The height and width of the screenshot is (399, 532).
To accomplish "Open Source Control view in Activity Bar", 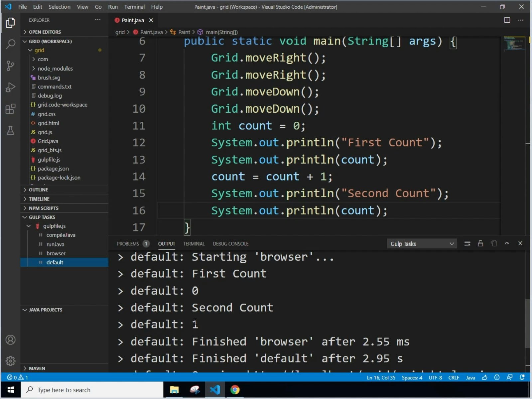I will coord(10,66).
